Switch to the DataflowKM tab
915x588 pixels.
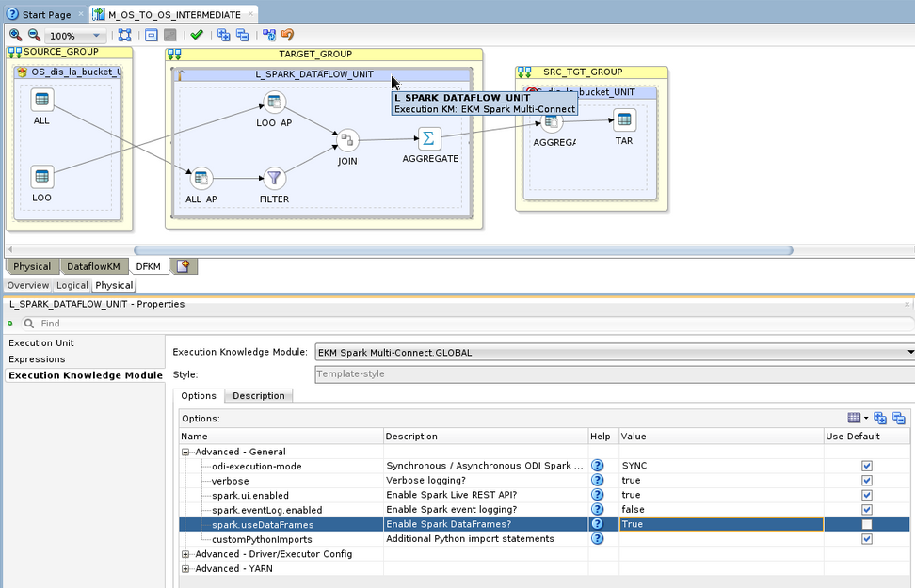94,266
